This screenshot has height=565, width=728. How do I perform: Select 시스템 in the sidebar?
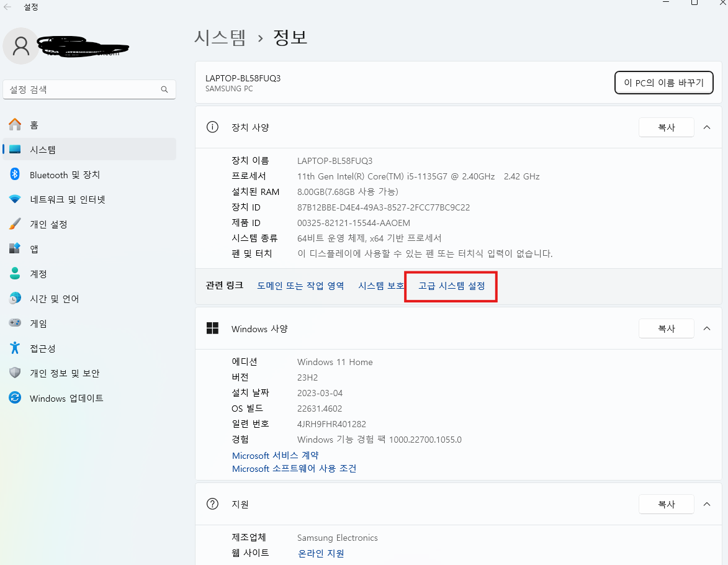pyautogui.click(x=89, y=150)
